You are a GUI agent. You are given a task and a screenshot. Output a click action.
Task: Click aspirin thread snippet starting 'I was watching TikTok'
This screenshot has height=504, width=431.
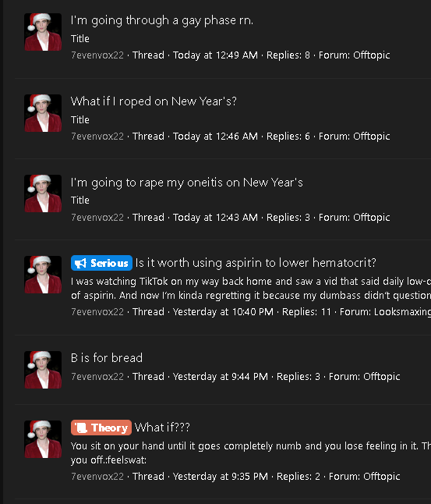pyautogui.click(x=251, y=289)
